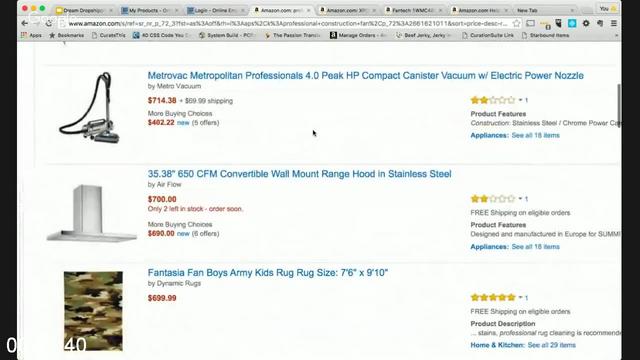Image resolution: width=640 pixels, height=360 pixels.
Task: Go back using the browser back arrow
Action: coord(24,24)
